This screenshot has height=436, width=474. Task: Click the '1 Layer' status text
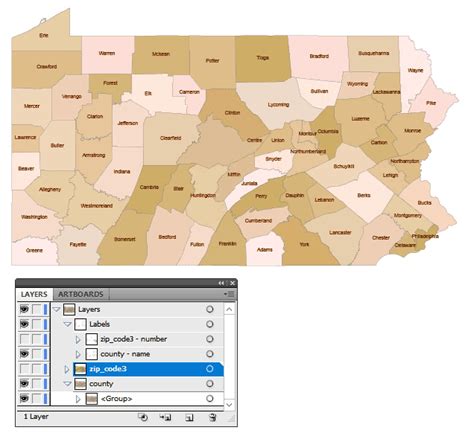click(x=36, y=417)
